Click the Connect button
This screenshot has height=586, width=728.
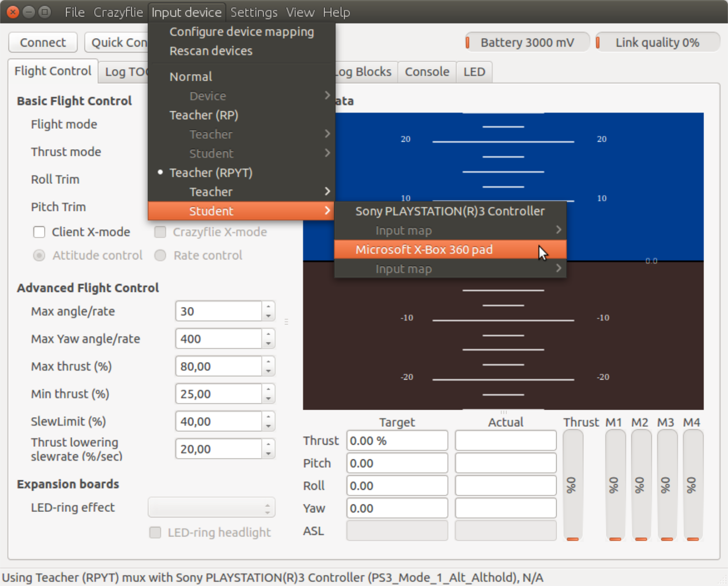[x=43, y=42]
